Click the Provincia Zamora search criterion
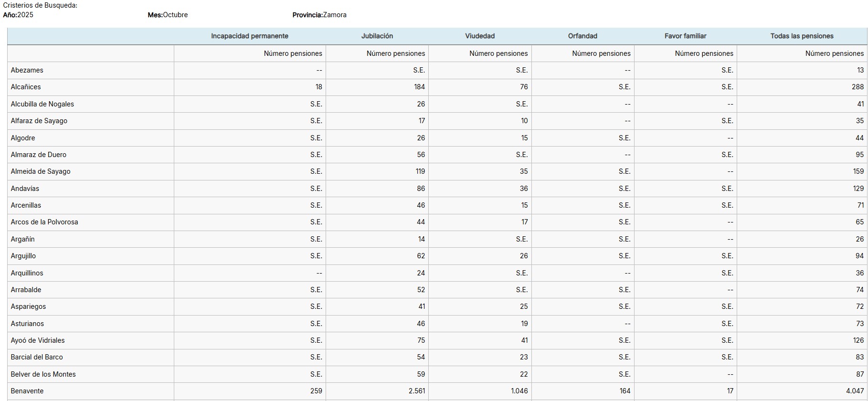 [319, 15]
